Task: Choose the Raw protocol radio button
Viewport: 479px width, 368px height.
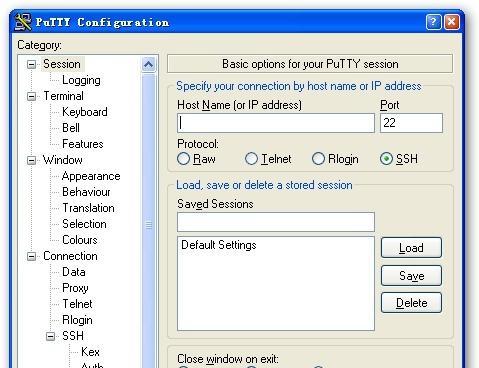Action: tap(184, 159)
